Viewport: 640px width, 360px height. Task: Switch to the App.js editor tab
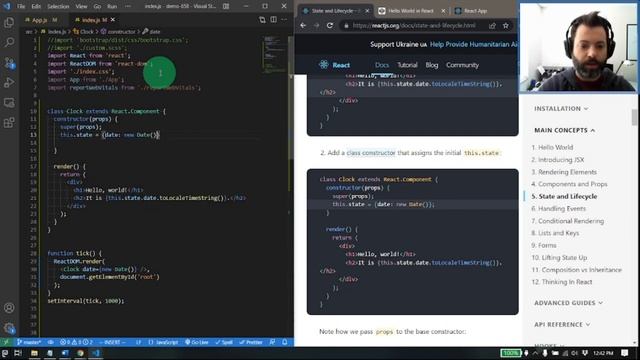pos(41,20)
